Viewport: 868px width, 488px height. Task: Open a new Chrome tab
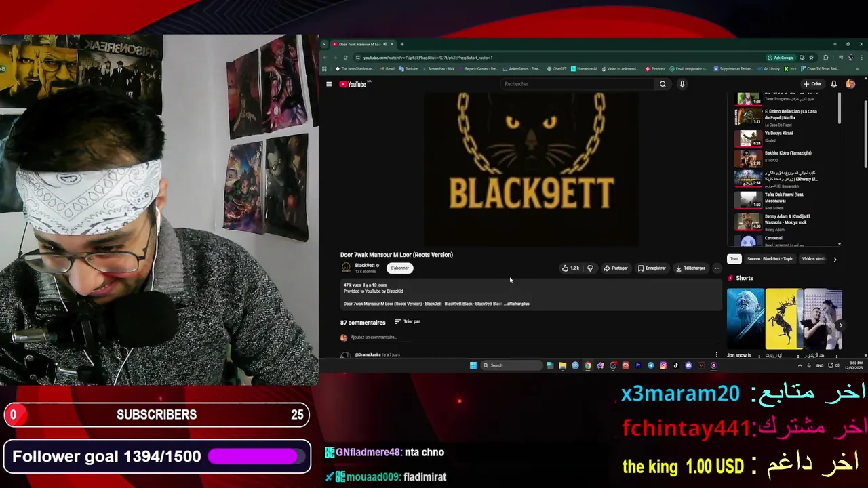click(x=402, y=44)
